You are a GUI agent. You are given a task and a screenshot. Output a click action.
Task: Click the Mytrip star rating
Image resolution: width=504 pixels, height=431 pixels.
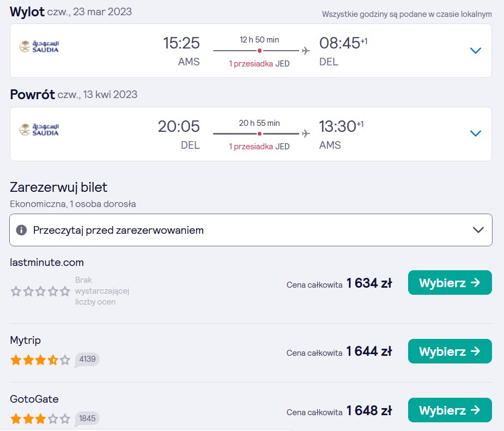40,360
